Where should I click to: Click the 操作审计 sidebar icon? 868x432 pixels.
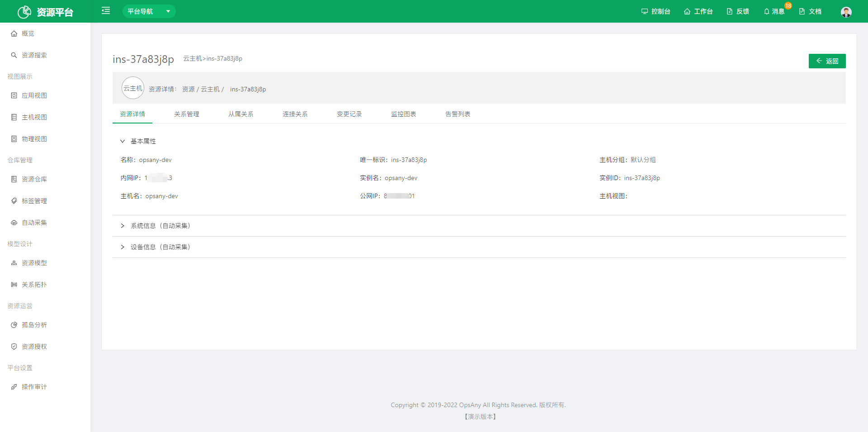click(14, 387)
